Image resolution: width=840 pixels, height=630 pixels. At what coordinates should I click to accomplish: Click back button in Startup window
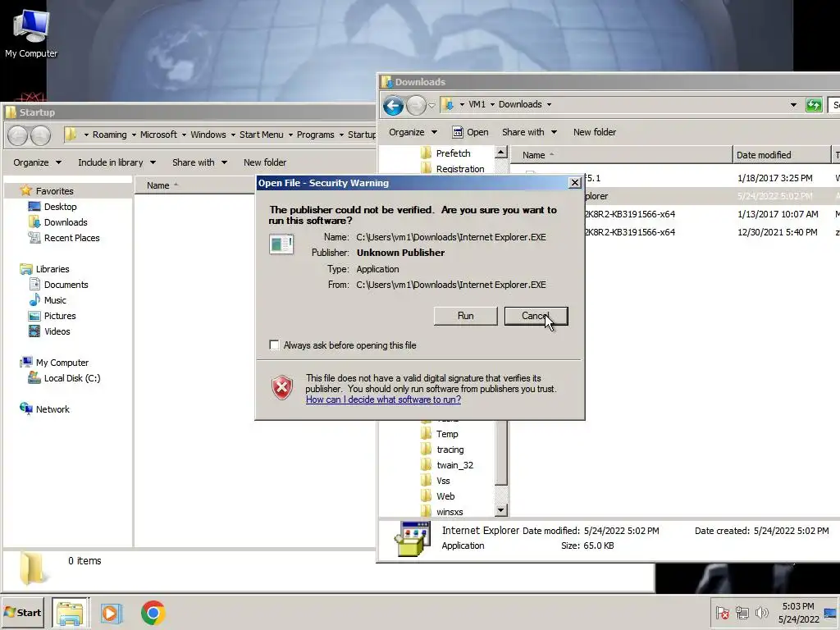click(18, 135)
